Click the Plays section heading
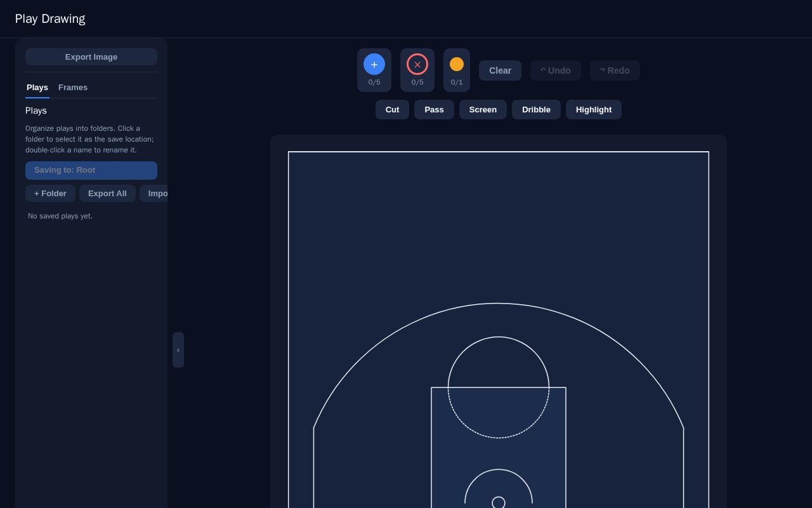 [x=36, y=110]
